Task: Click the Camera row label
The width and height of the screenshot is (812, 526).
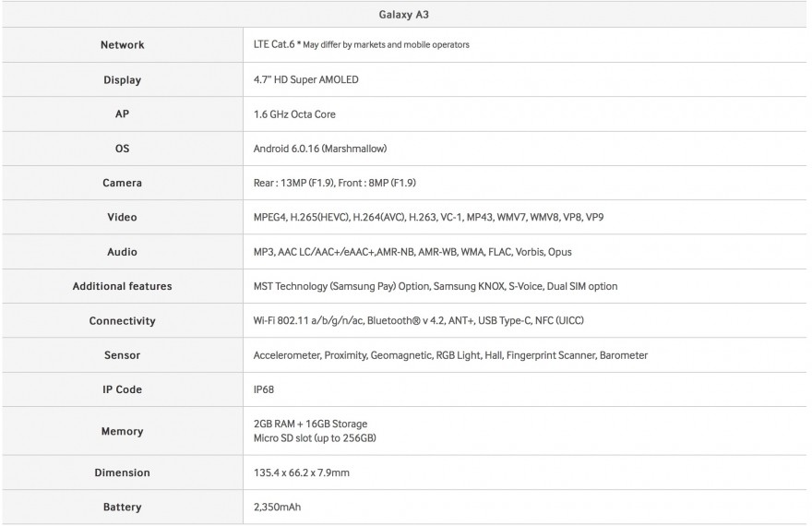Action: click(122, 183)
